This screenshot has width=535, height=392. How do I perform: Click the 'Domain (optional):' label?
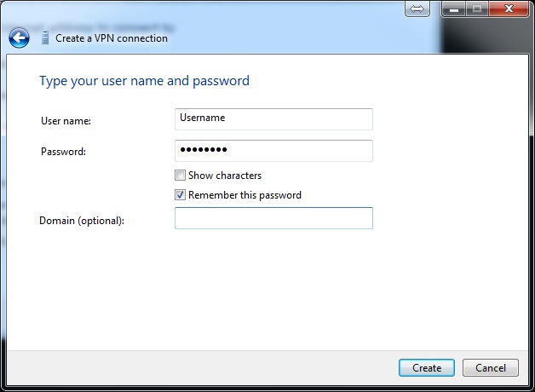[82, 221]
